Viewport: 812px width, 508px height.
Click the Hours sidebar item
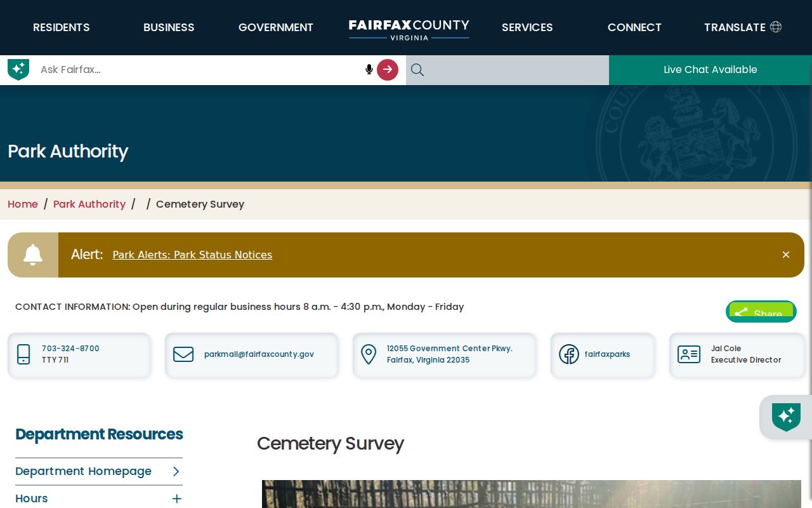[32, 498]
